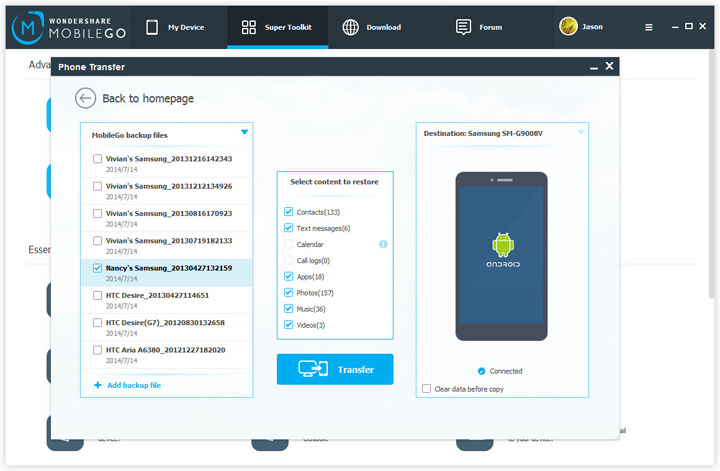The image size is (720, 471).
Task: Enable Clear data before copy
Action: coord(427,389)
